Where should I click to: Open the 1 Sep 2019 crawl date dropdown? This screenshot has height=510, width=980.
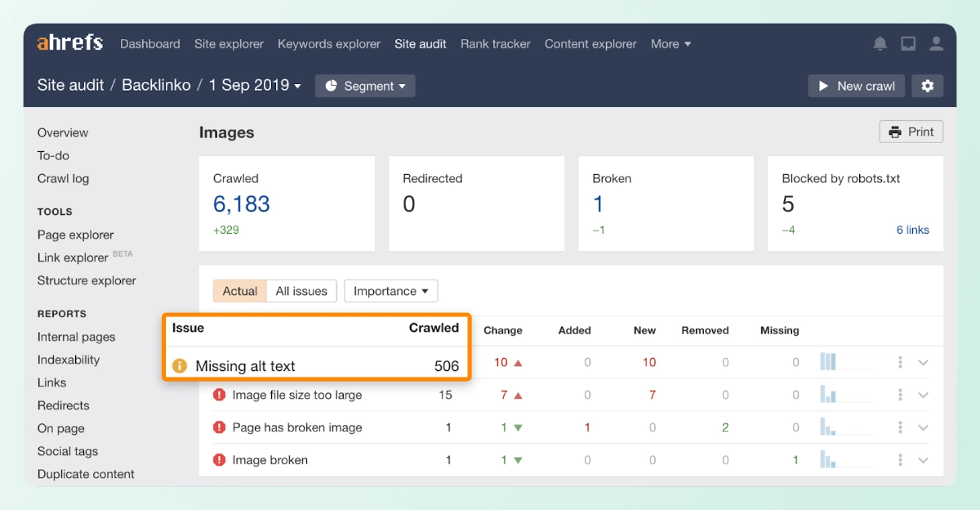(255, 86)
